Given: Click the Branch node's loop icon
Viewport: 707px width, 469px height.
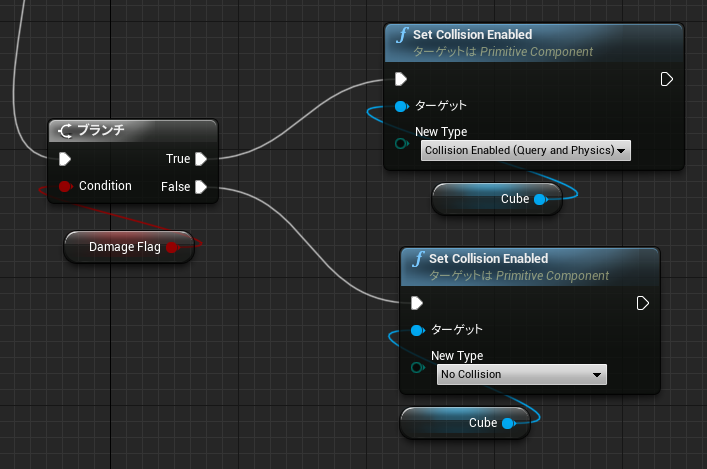Looking at the screenshot, I should coord(65,131).
